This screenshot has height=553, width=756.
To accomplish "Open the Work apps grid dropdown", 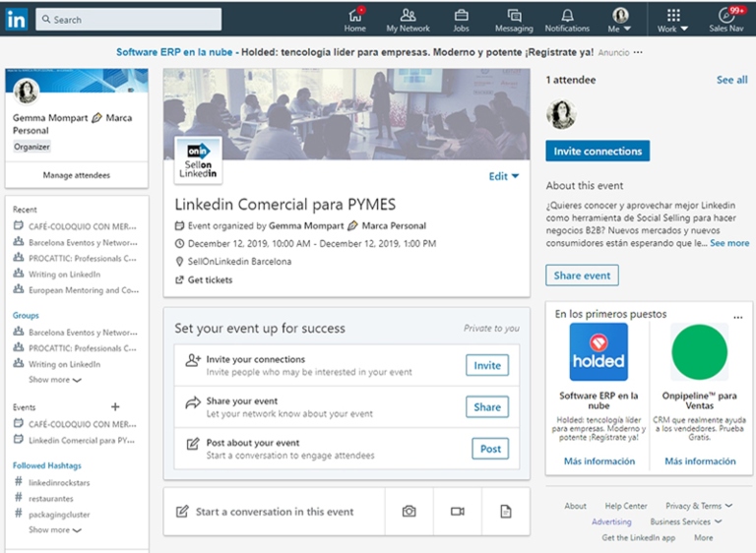I will tap(672, 20).
